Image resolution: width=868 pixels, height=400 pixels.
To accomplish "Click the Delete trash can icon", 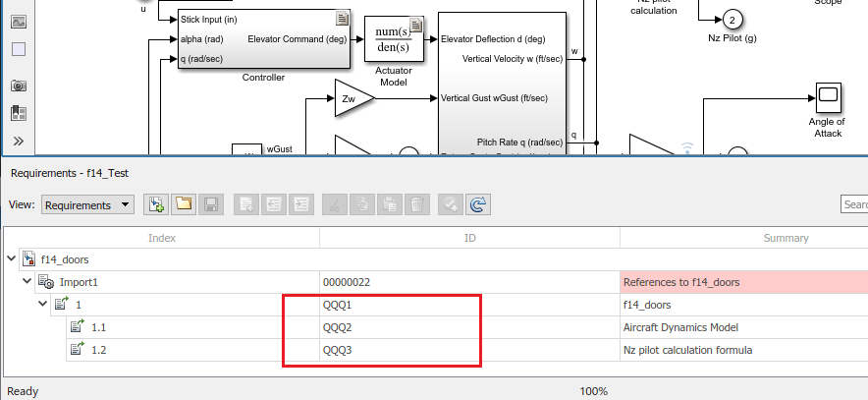I will (x=417, y=205).
